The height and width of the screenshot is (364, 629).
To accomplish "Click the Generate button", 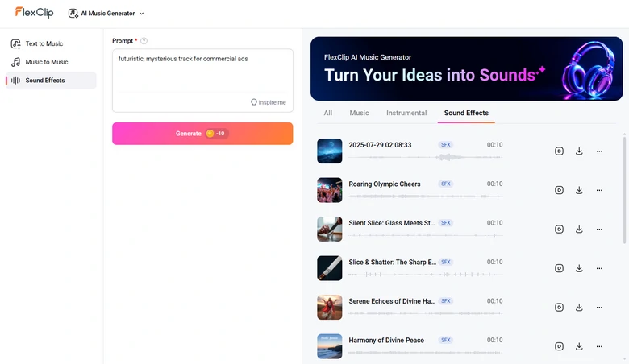I will [202, 134].
